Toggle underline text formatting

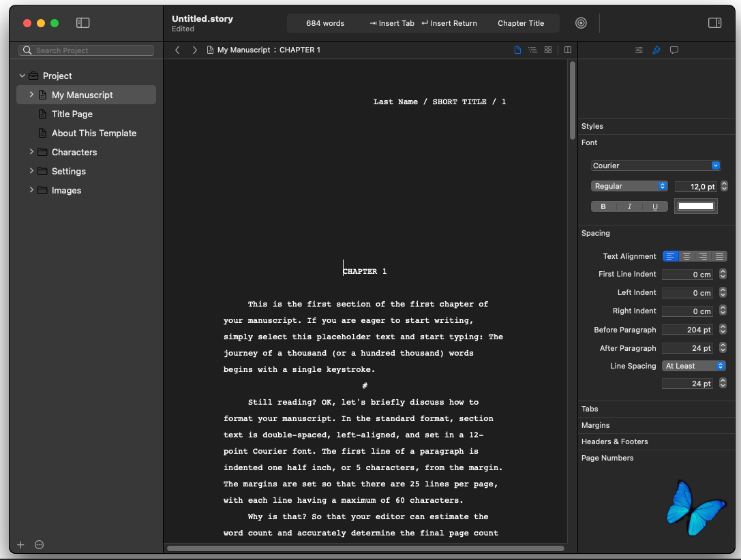(x=654, y=206)
